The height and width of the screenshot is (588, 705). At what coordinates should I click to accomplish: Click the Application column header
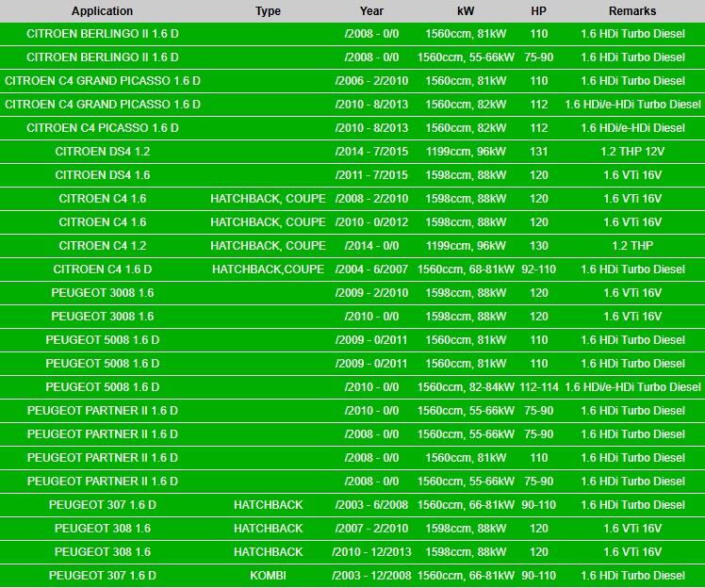[x=102, y=11]
